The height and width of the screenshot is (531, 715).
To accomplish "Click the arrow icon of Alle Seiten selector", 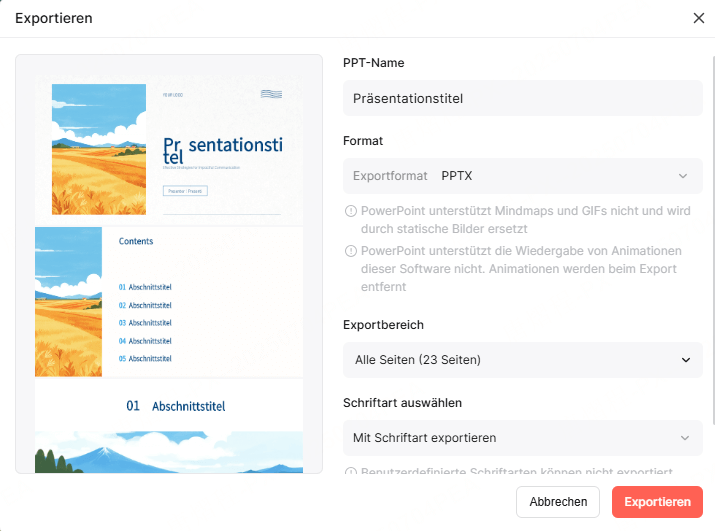I will [685, 360].
